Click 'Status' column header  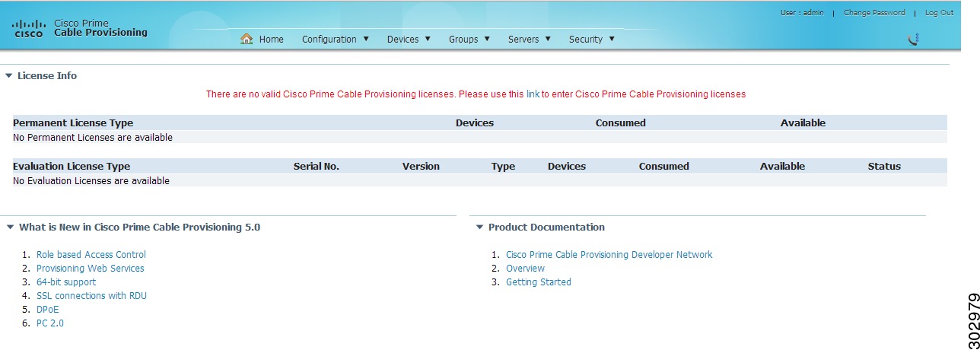[x=884, y=166]
